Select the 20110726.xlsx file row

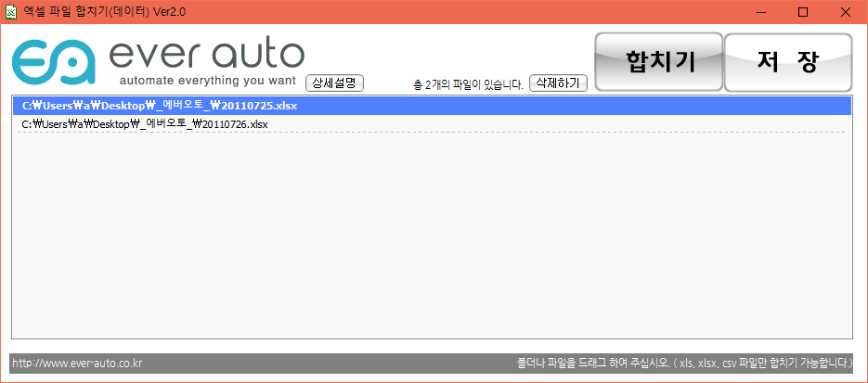pos(432,124)
